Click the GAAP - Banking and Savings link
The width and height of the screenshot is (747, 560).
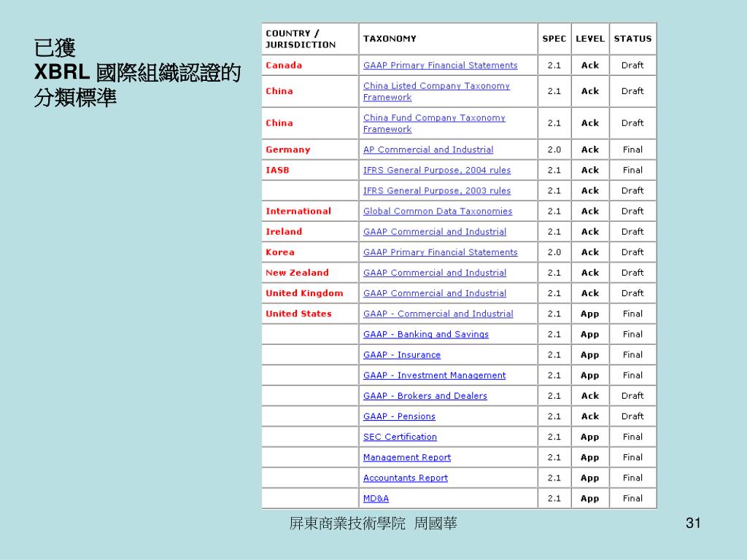tap(426, 334)
